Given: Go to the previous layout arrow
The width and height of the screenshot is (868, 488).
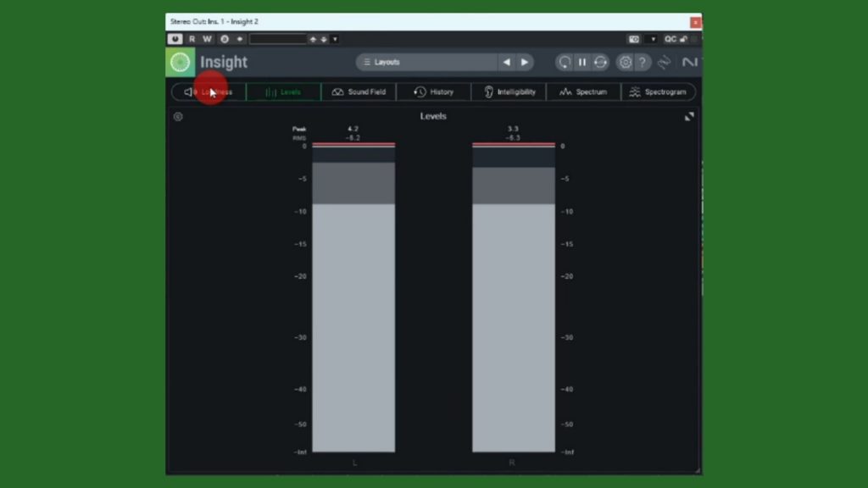Looking at the screenshot, I should (x=507, y=62).
